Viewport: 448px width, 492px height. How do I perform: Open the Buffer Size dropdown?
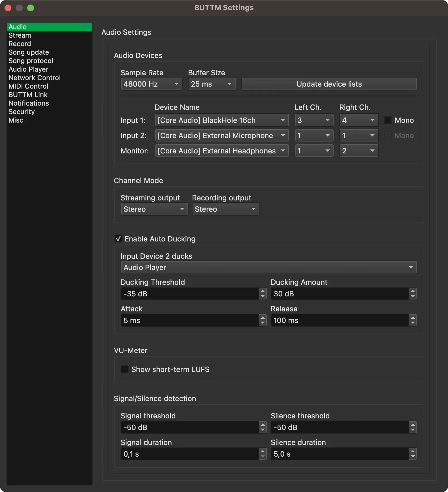(x=212, y=84)
